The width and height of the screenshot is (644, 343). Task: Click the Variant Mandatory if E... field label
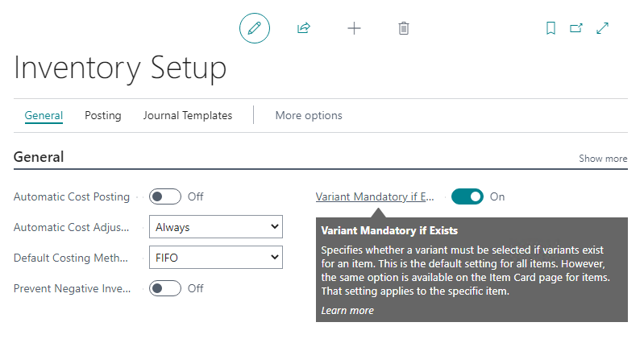click(x=375, y=196)
